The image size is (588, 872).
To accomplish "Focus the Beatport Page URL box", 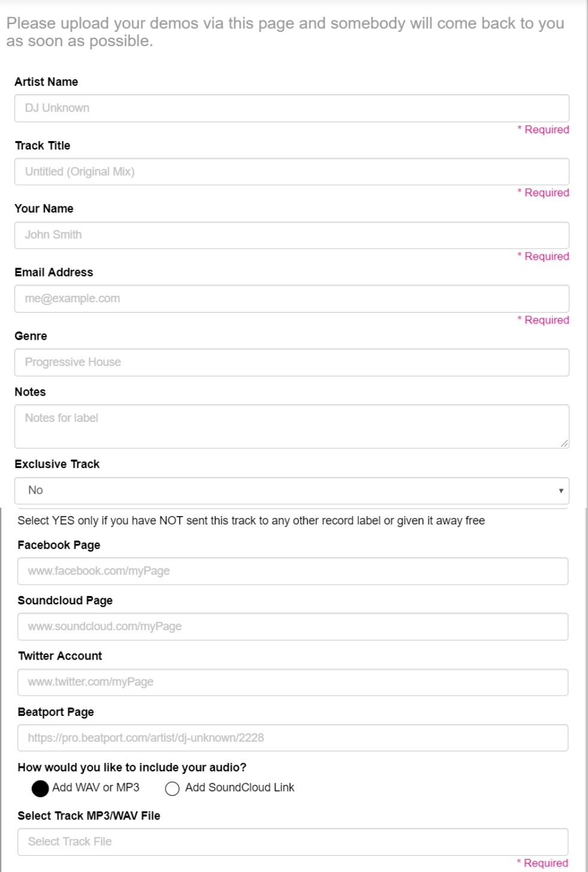I will click(x=293, y=738).
